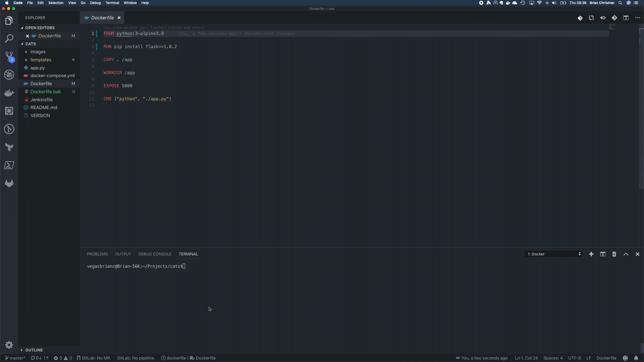Screen dimensions: 644x362
Task: Expand the OUTLINE section
Action: [x=34, y=350]
